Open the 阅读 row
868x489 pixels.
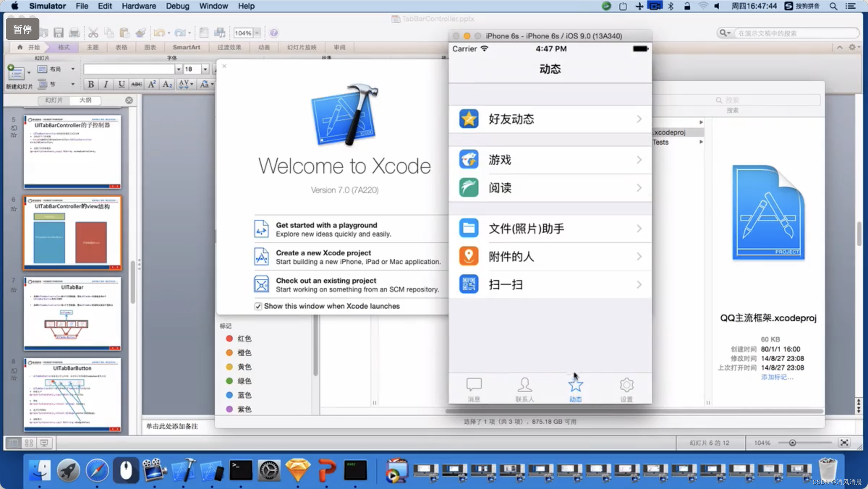[x=550, y=188]
